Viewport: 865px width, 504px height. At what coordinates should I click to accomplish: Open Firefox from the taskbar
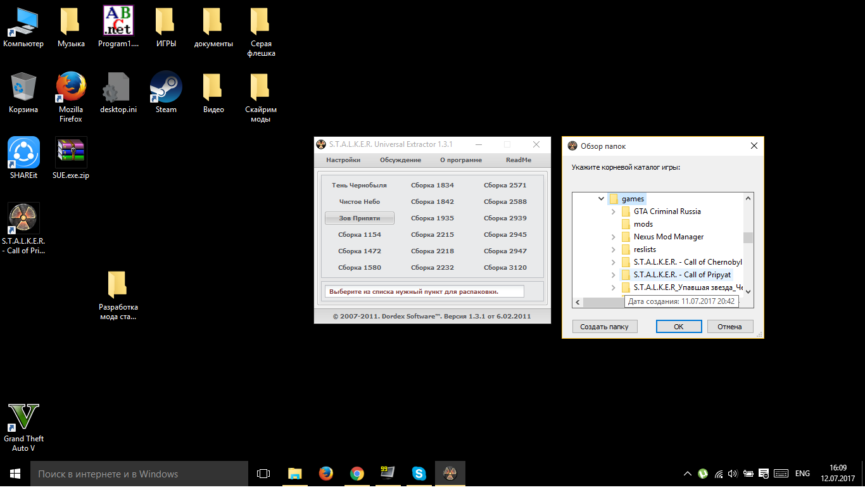[x=326, y=474]
